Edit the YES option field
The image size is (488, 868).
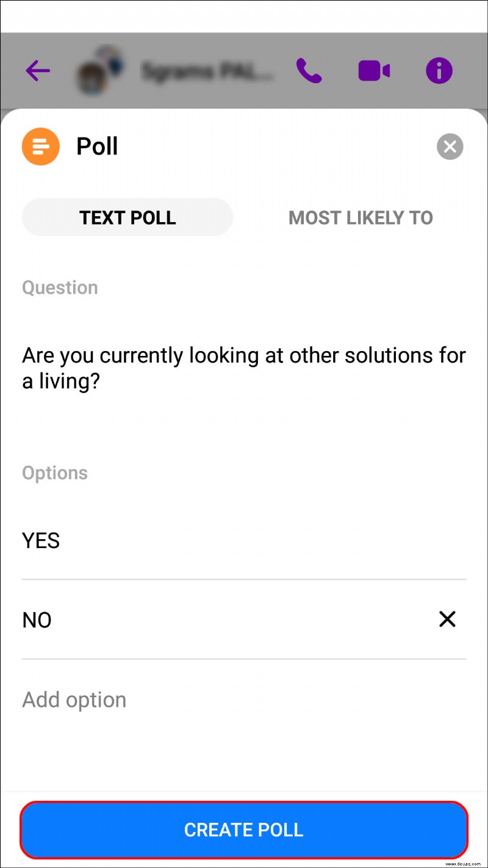tap(244, 540)
